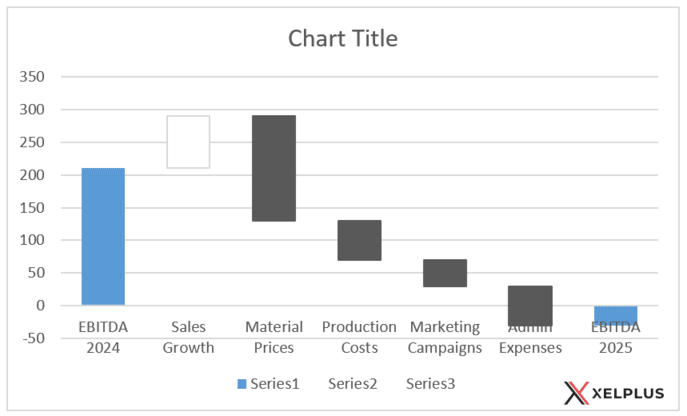Select the Sales Growth category label
This screenshot has height=416, width=687.
pyautogui.click(x=188, y=338)
